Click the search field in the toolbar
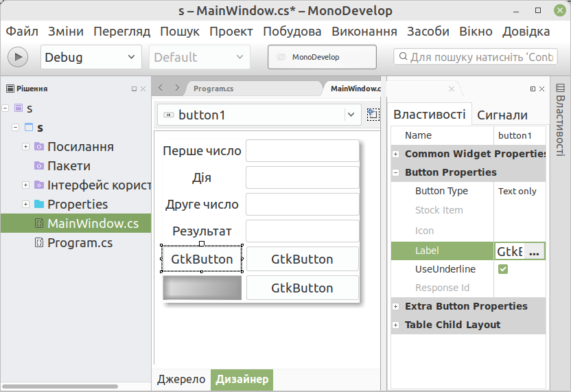This screenshot has height=392, width=571. [x=476, y=57]
